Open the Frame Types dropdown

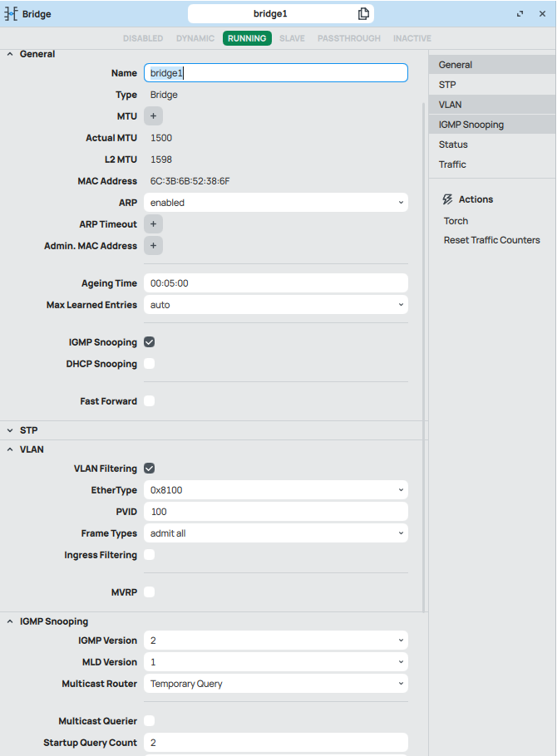(x=275, y=533)
